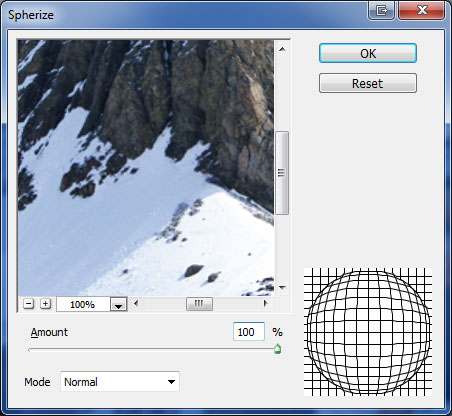Click the zoom in plus icon

[x=45, y=304]
